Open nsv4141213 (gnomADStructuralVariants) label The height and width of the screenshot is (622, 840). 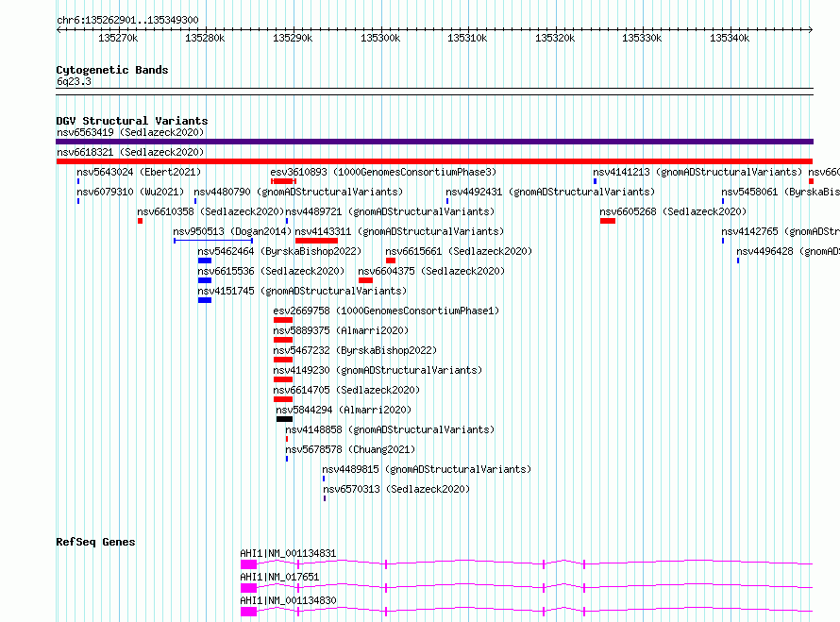click(697, 172)
